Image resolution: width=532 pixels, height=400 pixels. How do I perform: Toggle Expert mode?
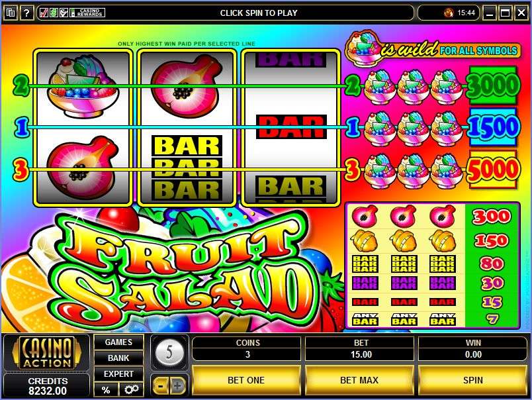click(118, 374)
